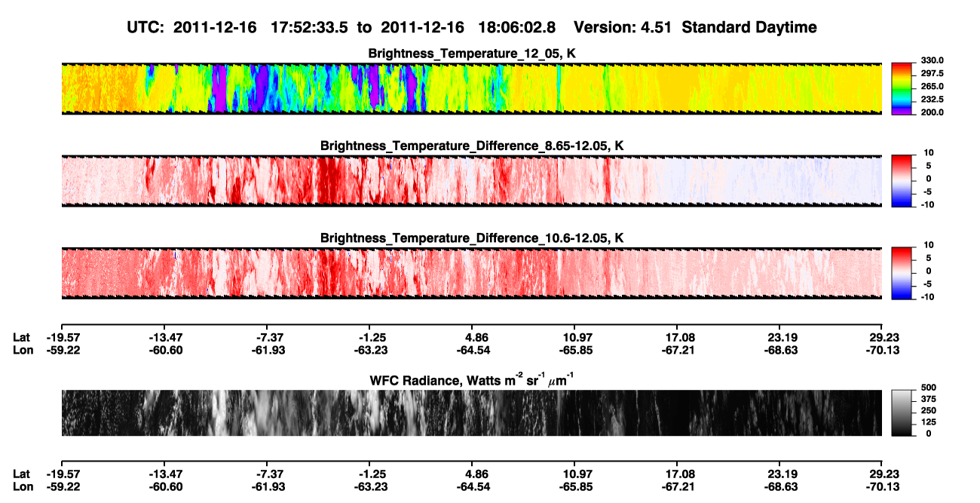980x503 pixels.
Task: Click the 'WFC Radiance, Watts' panel title
Action: click(472, 379)
